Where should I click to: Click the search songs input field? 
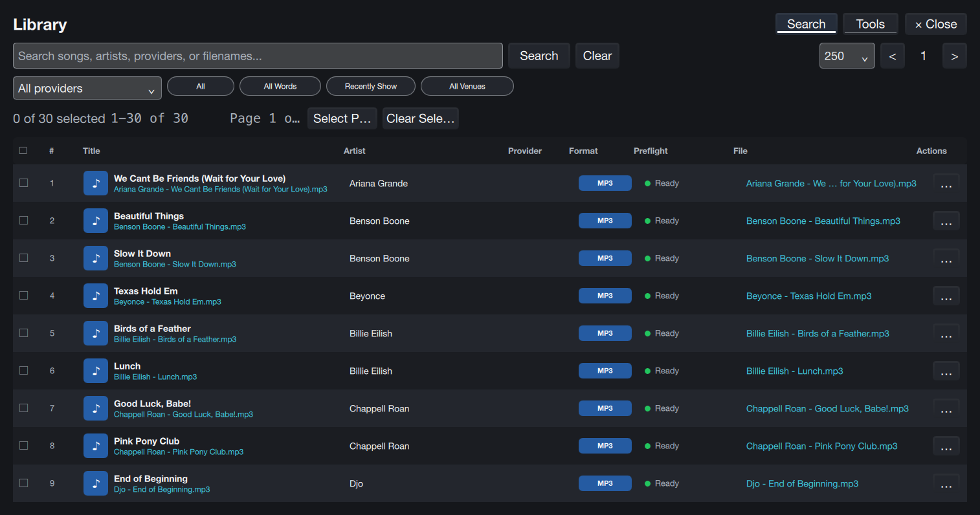(258, 56)
